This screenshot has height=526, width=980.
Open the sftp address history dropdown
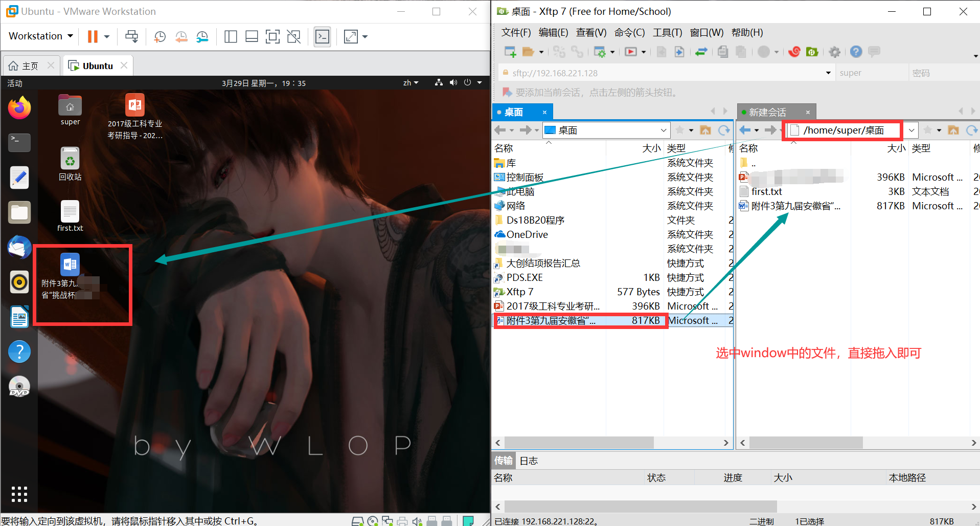point(828,73)
